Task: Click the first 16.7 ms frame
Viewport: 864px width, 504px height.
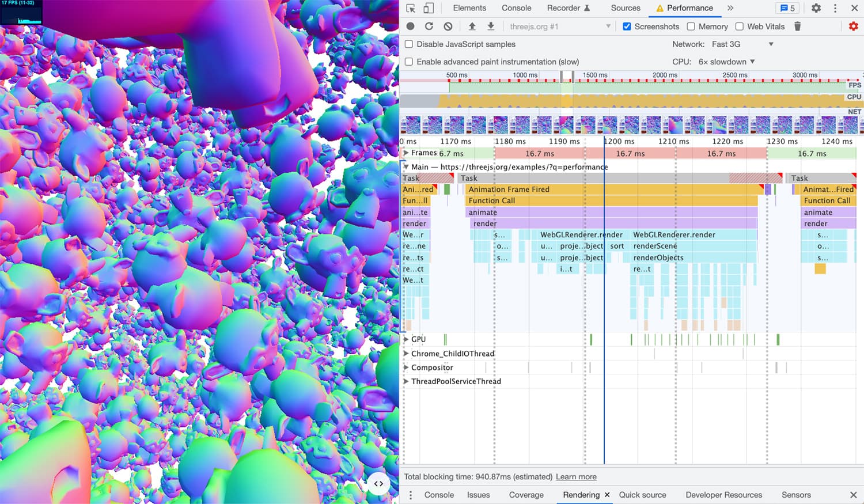Action: pos(540,153)
